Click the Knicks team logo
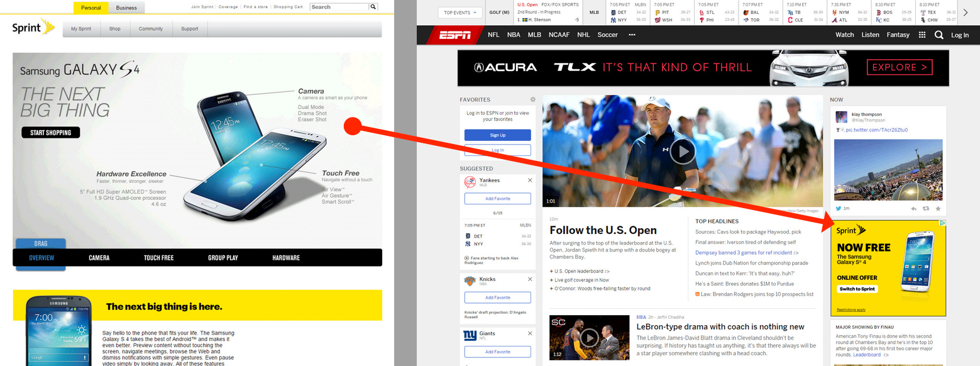 pyautogui.click(x=470, y=281)
